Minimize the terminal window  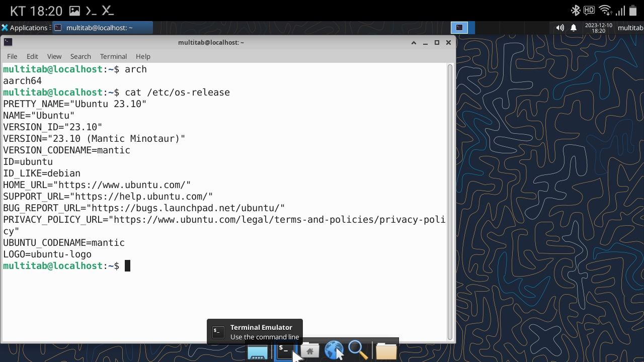click(425, 43)
